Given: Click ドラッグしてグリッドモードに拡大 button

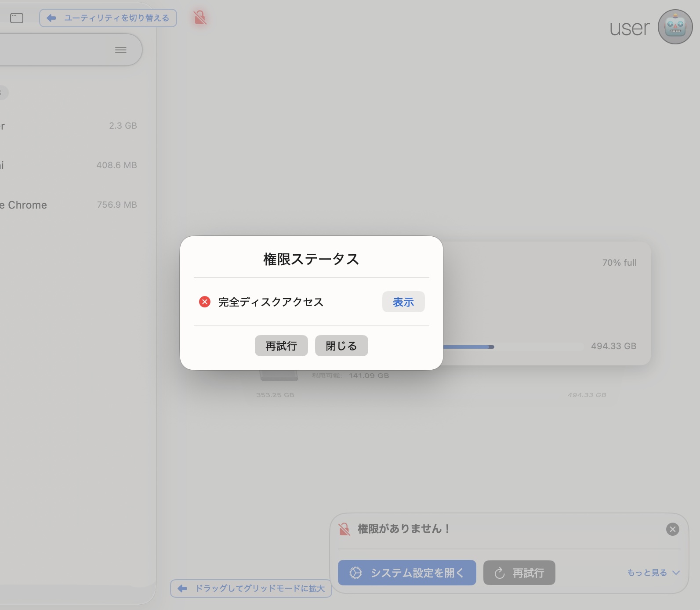Looking at the screenshot, I should (251, 588).
